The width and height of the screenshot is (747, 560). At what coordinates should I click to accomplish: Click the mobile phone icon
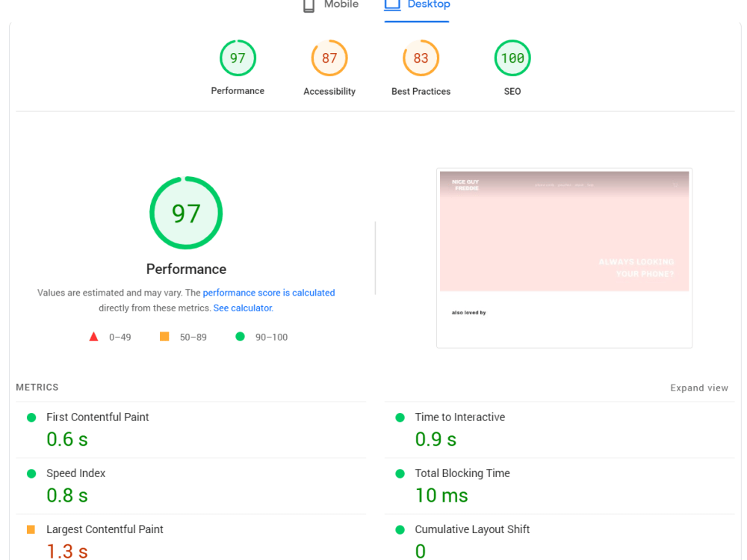[x=309, y=6]
